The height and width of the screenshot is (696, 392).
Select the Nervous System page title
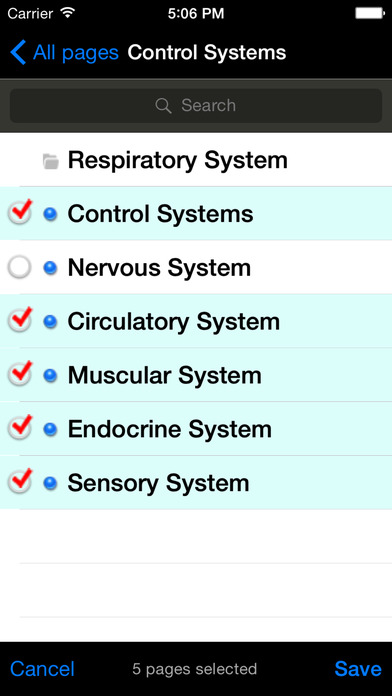[159, 268]
